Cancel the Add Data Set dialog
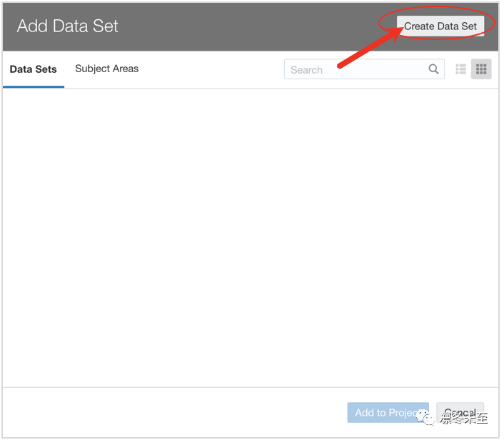504x440 pixels. (x=460, y=412)
